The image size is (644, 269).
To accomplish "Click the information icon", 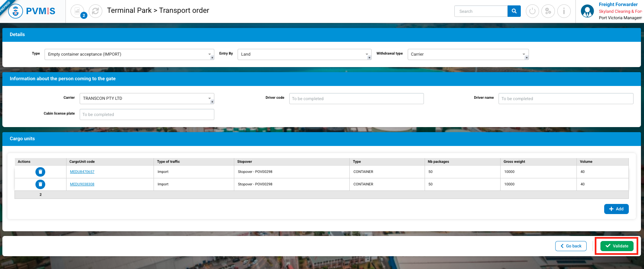I will (x=564, y=11).
